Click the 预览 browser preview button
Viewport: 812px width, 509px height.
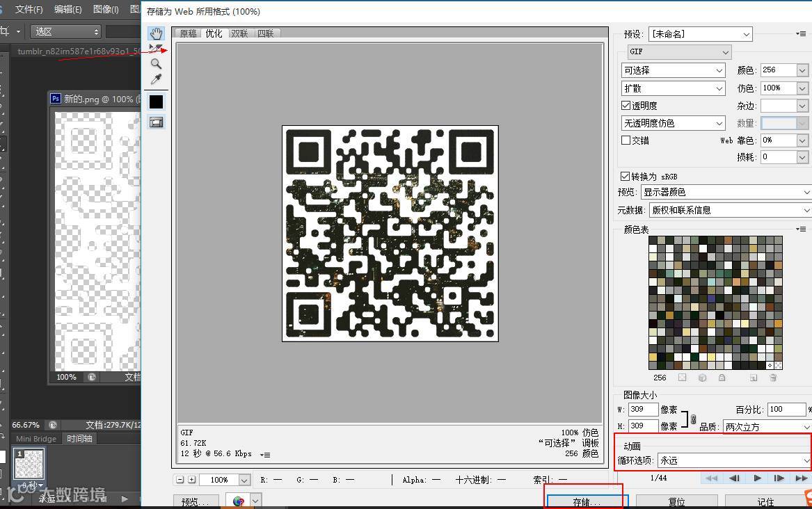pyautogui.click(x=196, y=501)
